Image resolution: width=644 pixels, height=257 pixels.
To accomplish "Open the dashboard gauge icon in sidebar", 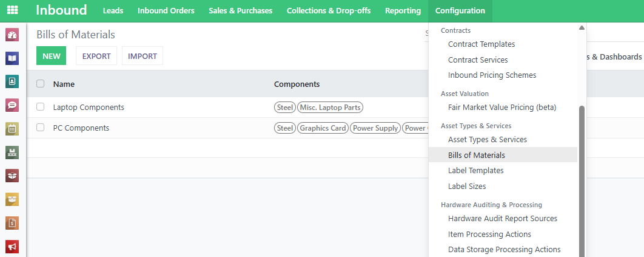I will coord(12,35).
